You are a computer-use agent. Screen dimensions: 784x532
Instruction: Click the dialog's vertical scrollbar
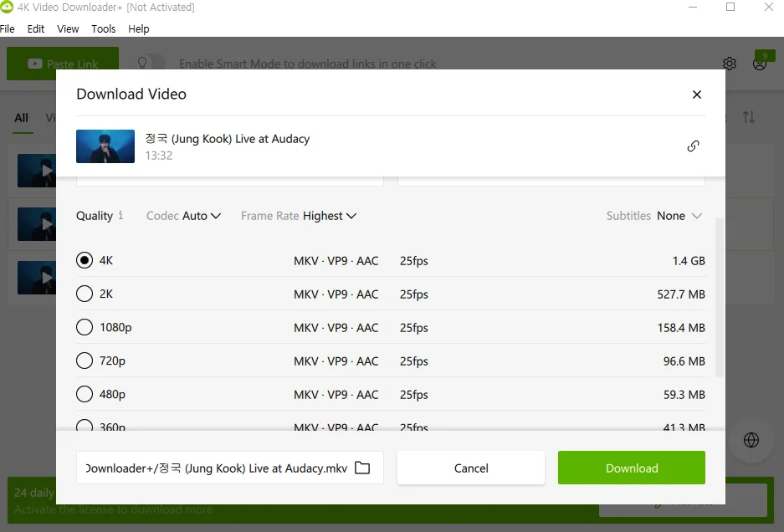tap(720, 297)
